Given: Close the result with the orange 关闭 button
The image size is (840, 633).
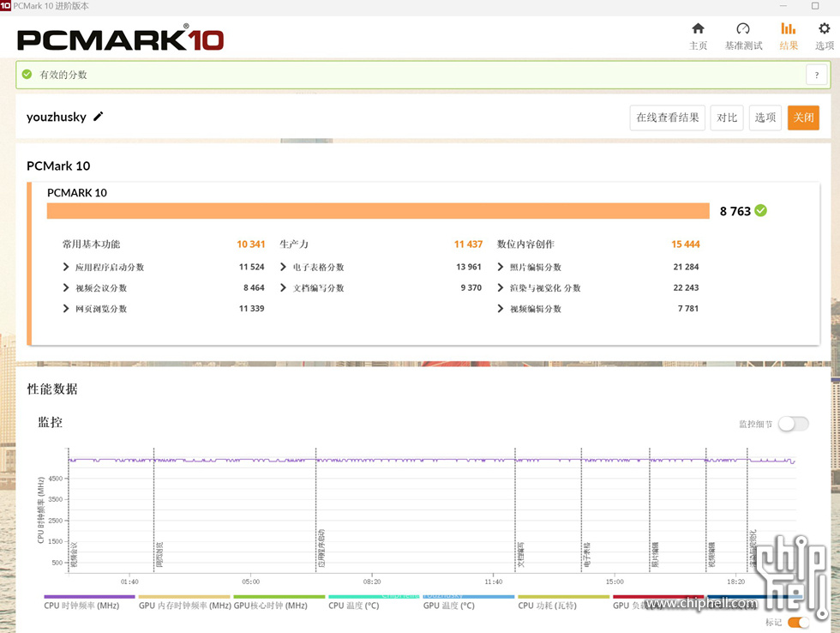Looking at the screenshot, I should (x=804, y=118).
